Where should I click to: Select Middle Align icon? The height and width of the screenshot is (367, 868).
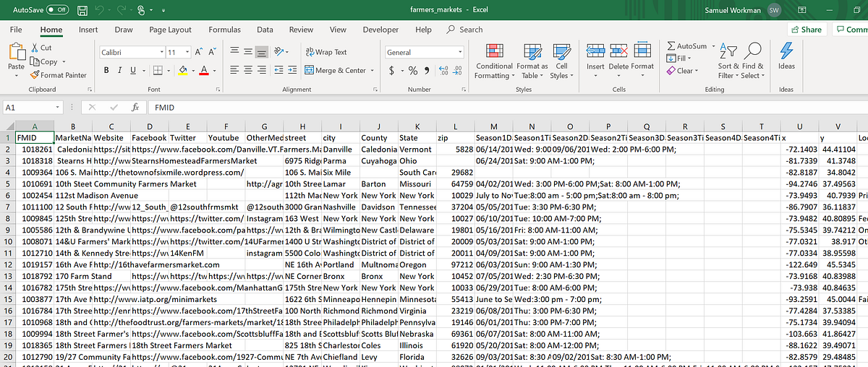248,52
